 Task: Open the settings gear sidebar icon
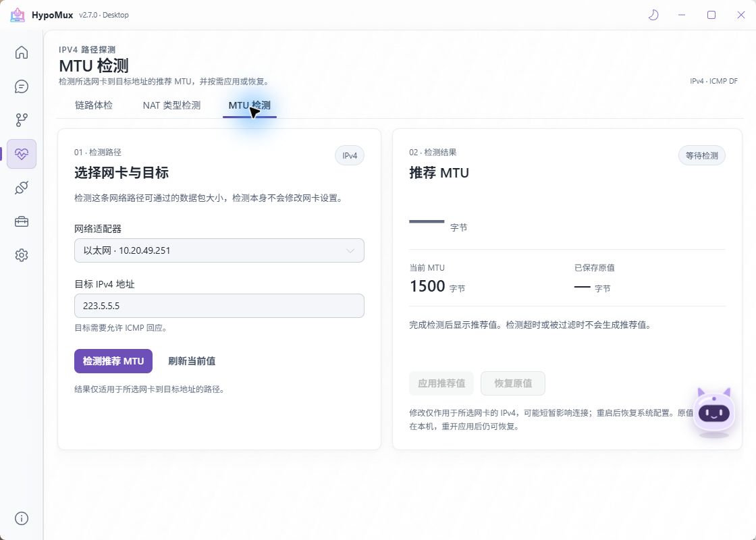click(x=21, y=255)
